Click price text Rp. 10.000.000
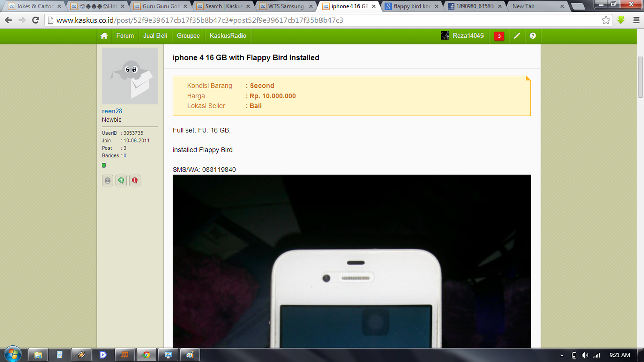The width and height of the screenshot is (644, 362). [273, 96]
